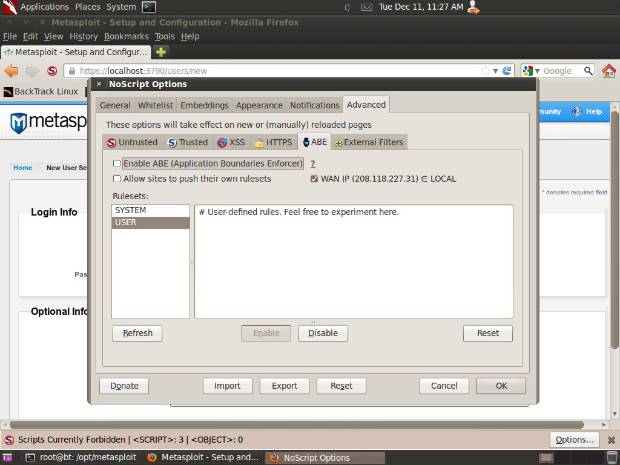Click the Firefox back arrow button
620x465 pixels.
[12, 71]
